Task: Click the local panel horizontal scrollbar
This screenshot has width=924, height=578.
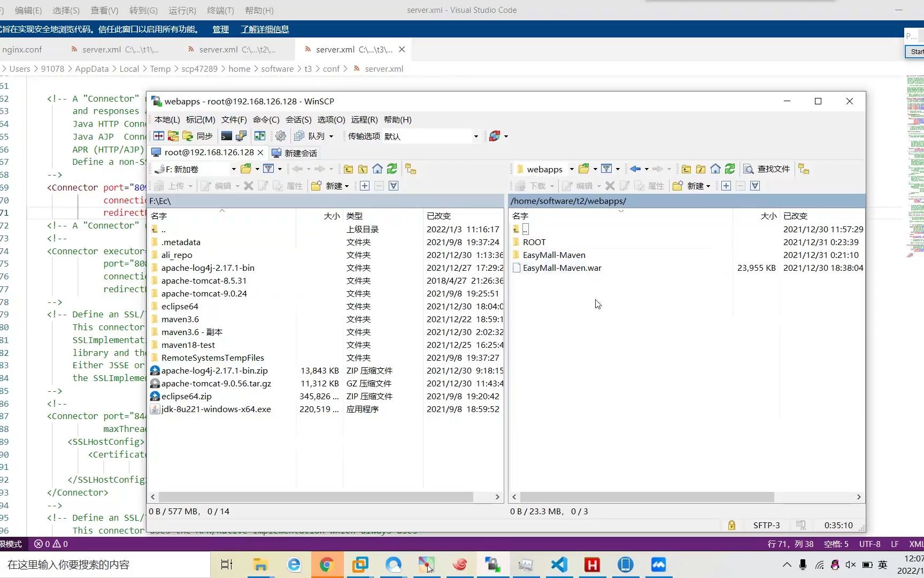Action: tap(316, 497)
